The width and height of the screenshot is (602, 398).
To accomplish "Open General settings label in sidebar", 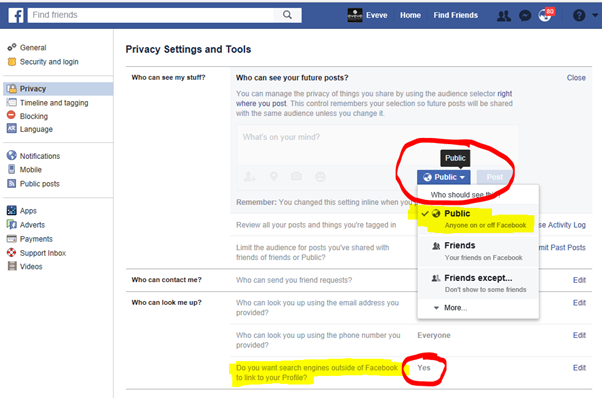I will 33,48.
